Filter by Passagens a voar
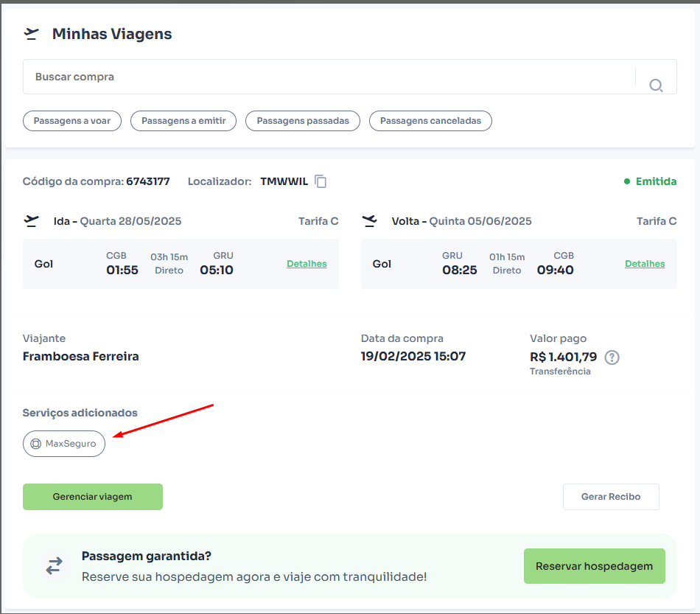700x614 pixels. pyautogui.click(x=72, y=121)
